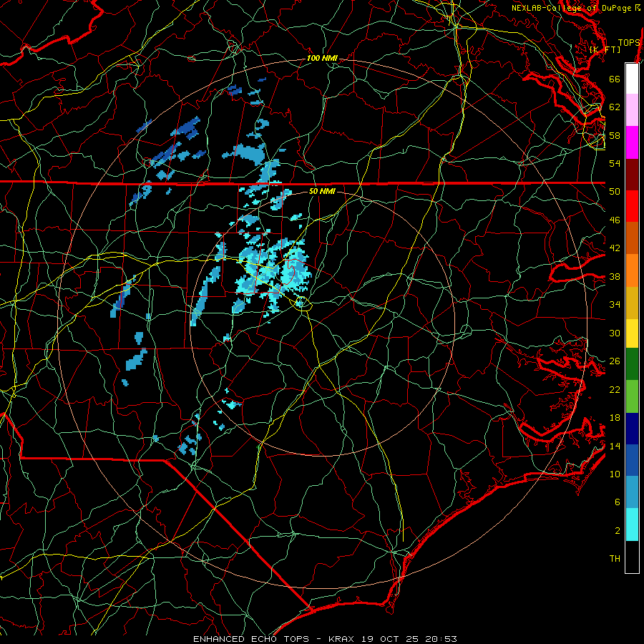Click the TOPS legend title
Viewport: 644px width, 644px height.
coord(628,43)
